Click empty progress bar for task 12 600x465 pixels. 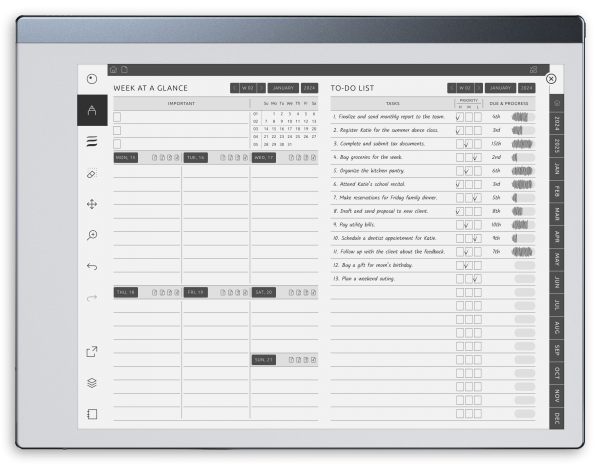pyautogui.click(x=525, y=265)
